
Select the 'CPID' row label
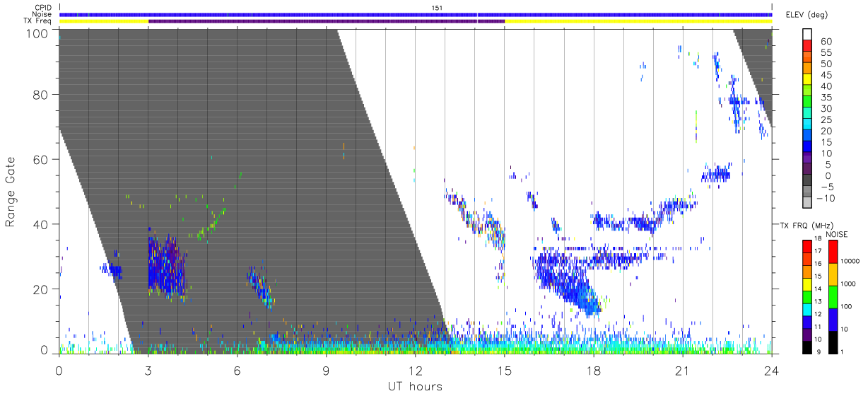pos(44,8)
